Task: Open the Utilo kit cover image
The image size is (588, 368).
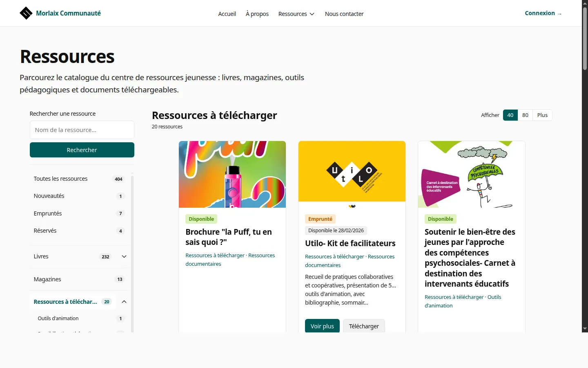Action: point(352,175)
